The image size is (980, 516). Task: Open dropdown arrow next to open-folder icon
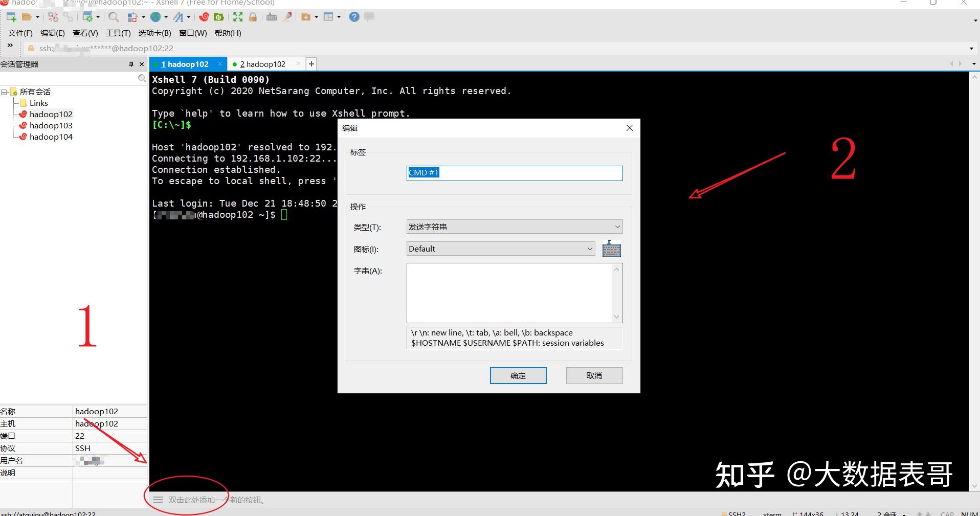[38, 17]
